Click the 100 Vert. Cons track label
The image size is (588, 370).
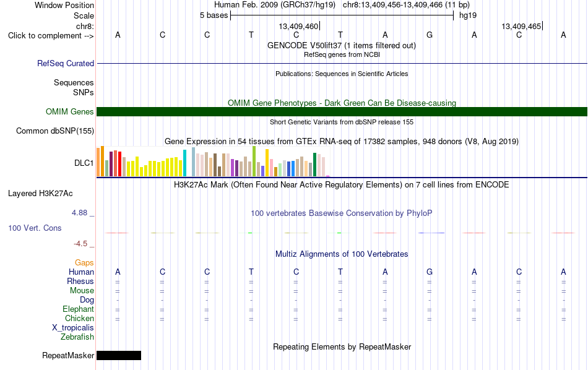(35, 228)
